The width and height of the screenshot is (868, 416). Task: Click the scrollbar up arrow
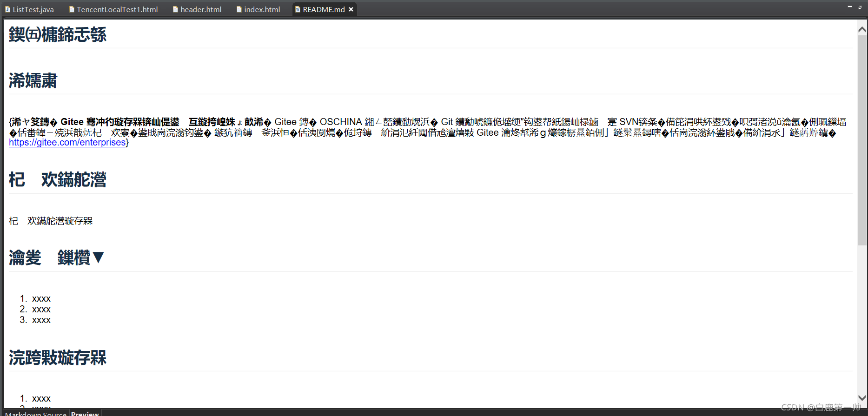point(862,30)
